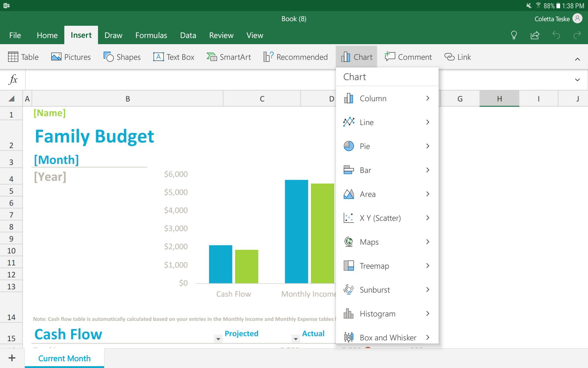Insert a Text Box
The width and height of the screenshot is (588, 368).
(x=174, y=57)
